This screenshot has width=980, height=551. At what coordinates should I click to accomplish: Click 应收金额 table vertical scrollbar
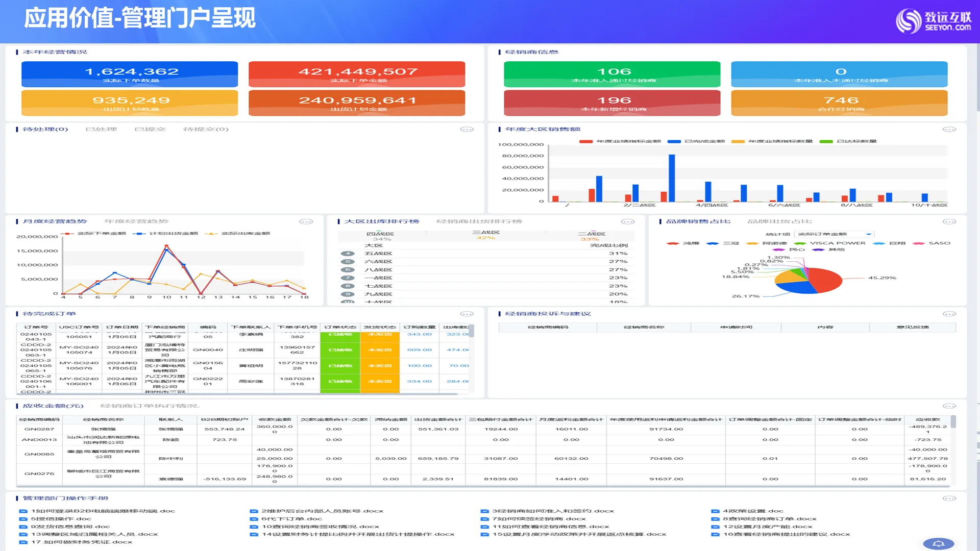pos(952,422)
